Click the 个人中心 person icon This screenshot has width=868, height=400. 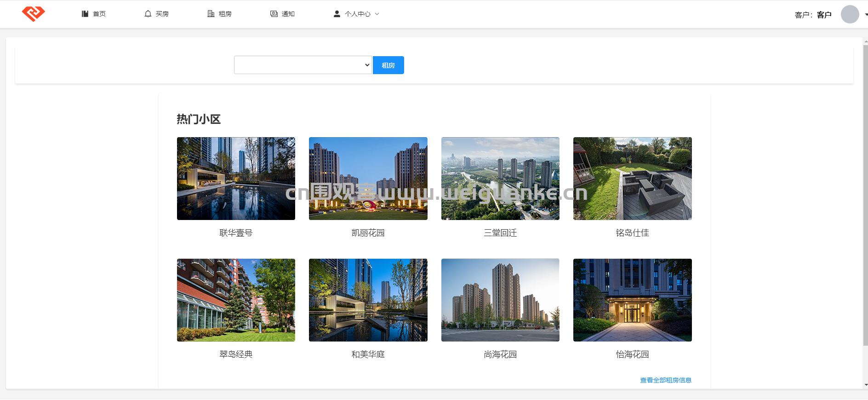coord(337,14)
